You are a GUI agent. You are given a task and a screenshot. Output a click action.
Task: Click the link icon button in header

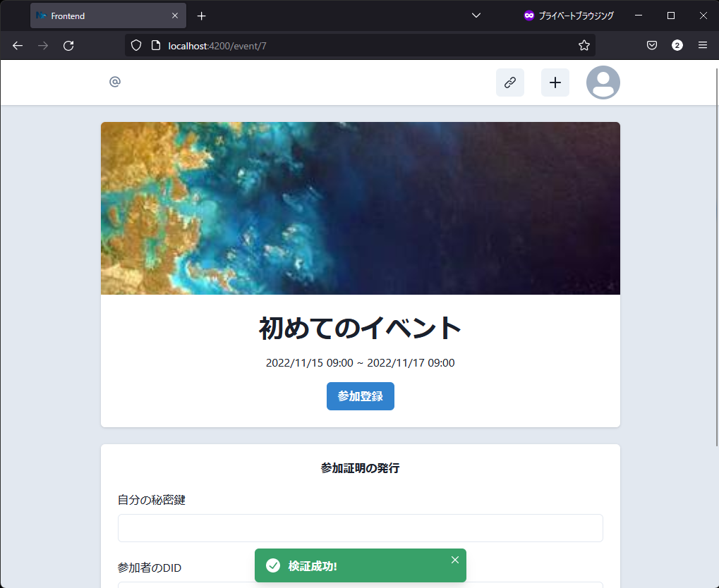[x=509, y=82]
